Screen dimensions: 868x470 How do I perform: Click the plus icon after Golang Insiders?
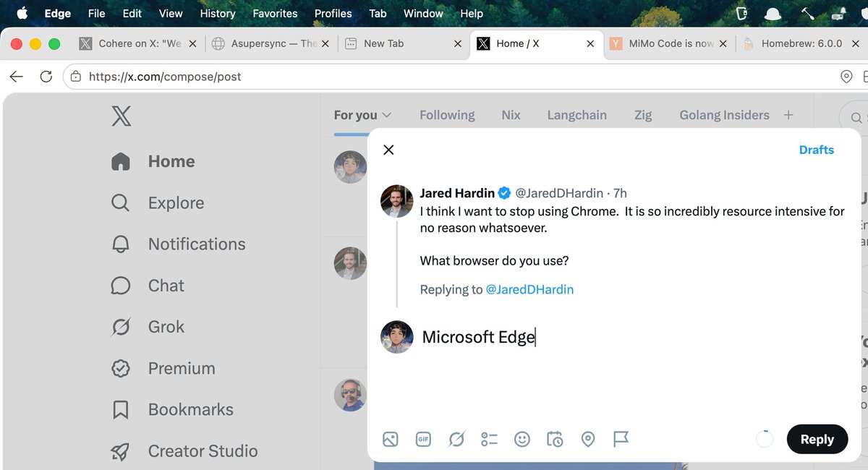[x=788, y=115]
